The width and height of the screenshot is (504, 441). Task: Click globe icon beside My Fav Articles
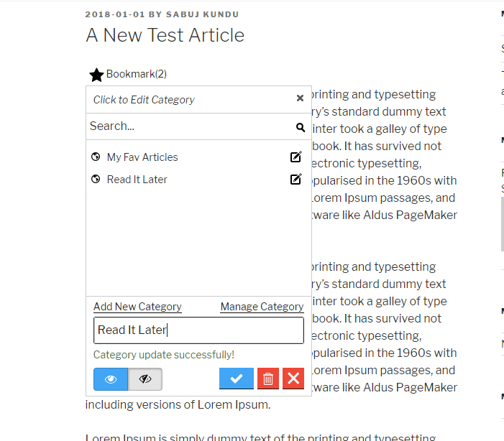pos(96,157)
